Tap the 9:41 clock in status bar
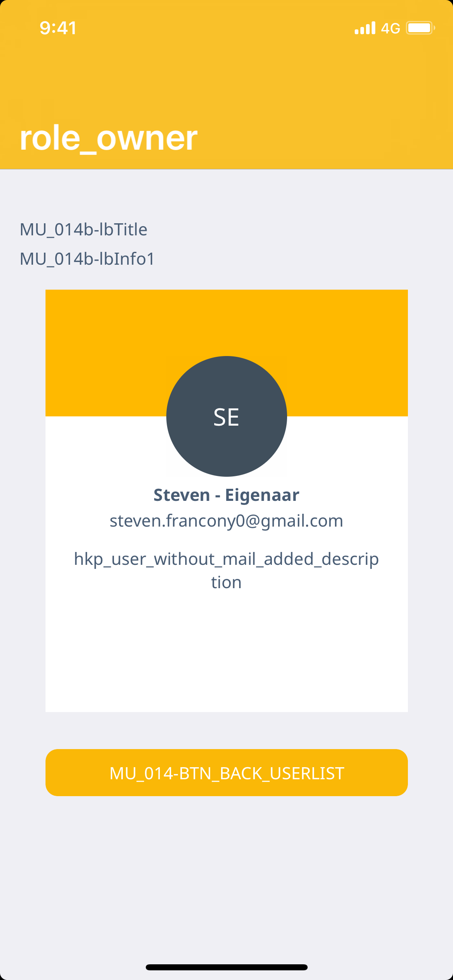Screen dimensions: 453x980 58,28
